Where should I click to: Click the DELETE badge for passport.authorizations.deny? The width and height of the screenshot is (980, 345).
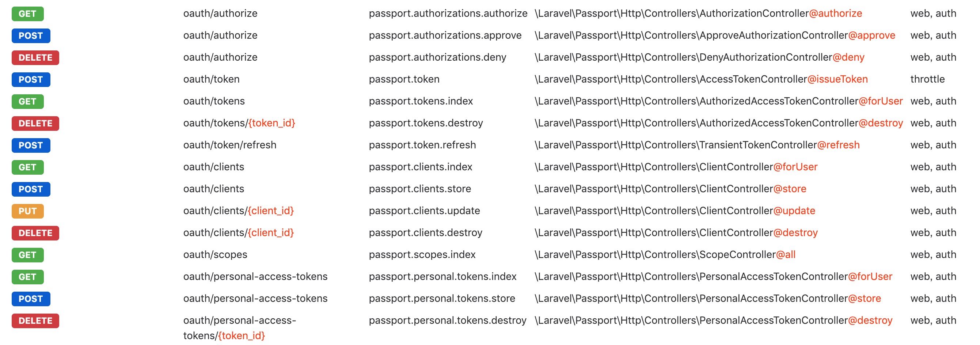tap(35, 57)
